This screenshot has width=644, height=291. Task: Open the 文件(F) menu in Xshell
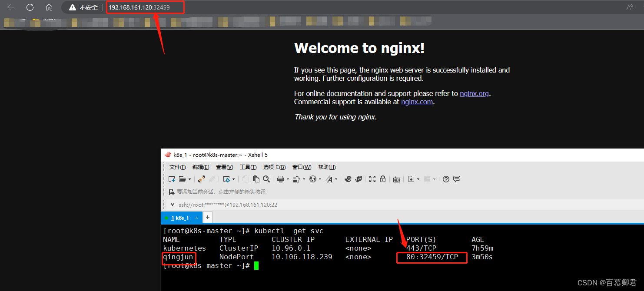[177, 167]
